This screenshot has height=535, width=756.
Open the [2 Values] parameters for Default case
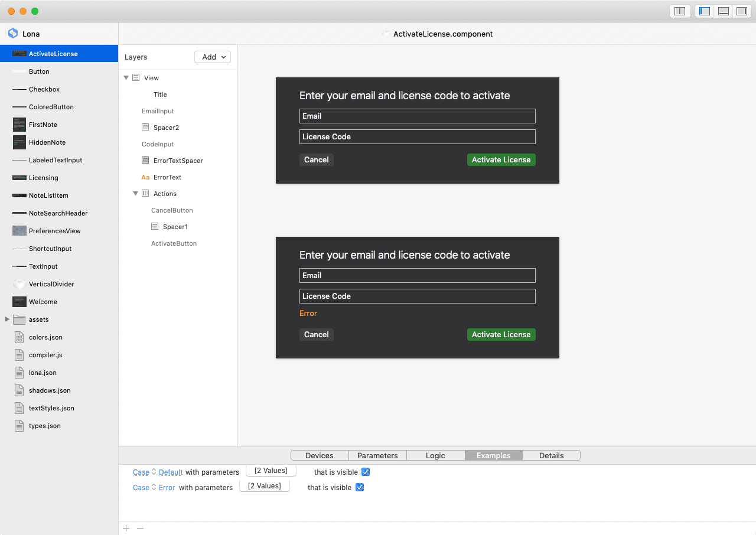[271, 471]
